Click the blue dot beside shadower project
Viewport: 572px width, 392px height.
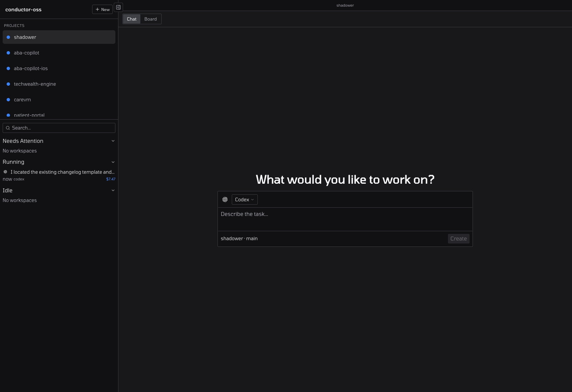[x=8, y=37]
